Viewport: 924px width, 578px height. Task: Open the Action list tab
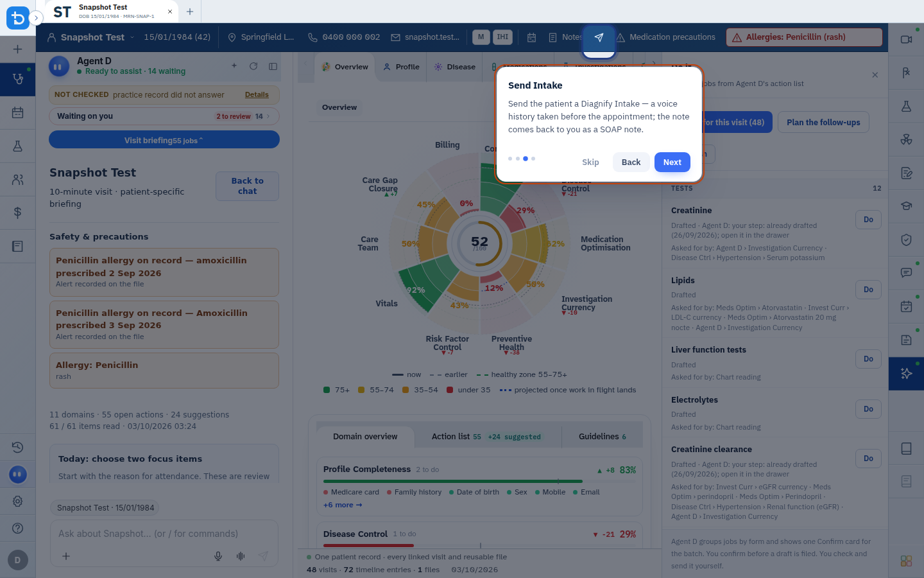click(486, 437)
